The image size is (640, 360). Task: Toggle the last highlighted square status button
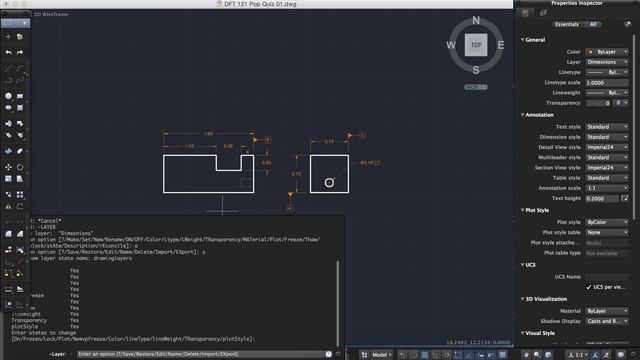(502, 355)
